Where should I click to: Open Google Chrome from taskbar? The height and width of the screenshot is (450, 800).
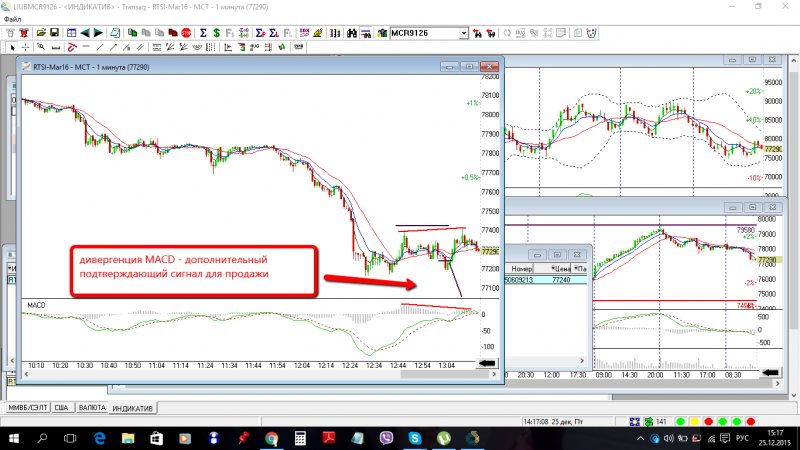point(271,438)
